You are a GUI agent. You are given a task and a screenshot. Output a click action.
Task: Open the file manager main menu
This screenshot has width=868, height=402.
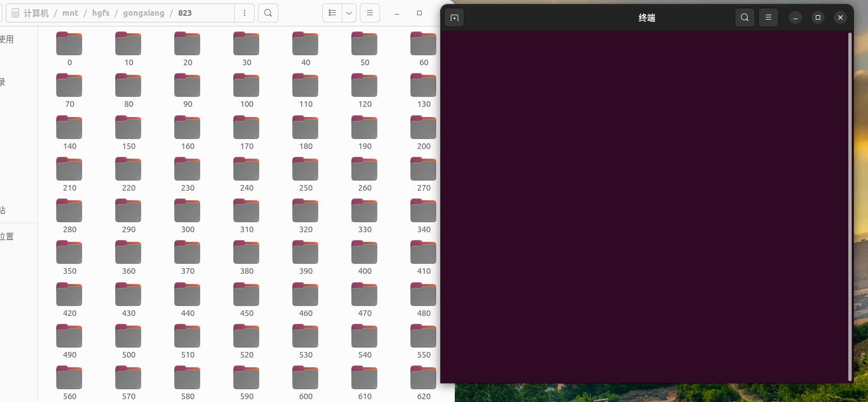coord(369,13)
